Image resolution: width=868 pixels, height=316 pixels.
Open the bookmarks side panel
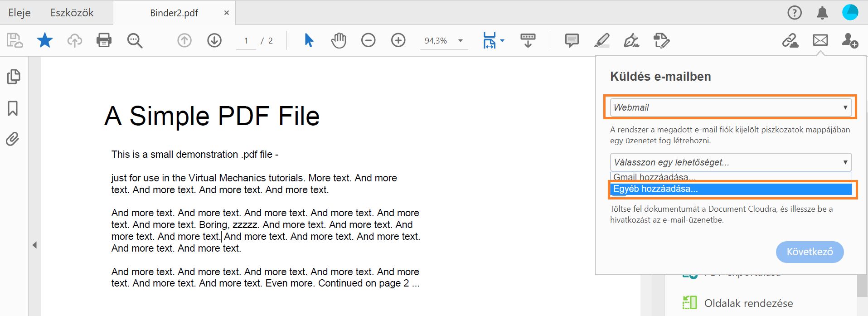tap(13, 108)
